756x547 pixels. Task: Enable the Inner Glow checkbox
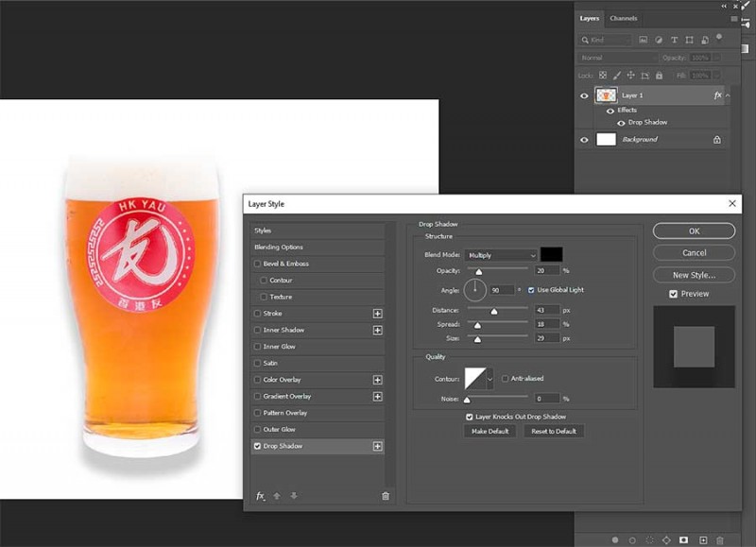[257, 347]
